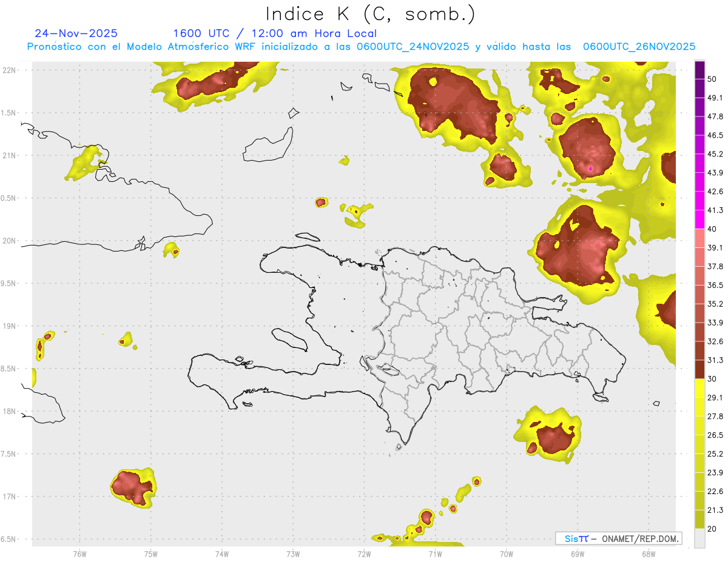Image resolution: width=728 pixels, height=562 pixels.
Task: Click the color scale label '32.6'
Action: pyautogui.click(x=715, y=341)
